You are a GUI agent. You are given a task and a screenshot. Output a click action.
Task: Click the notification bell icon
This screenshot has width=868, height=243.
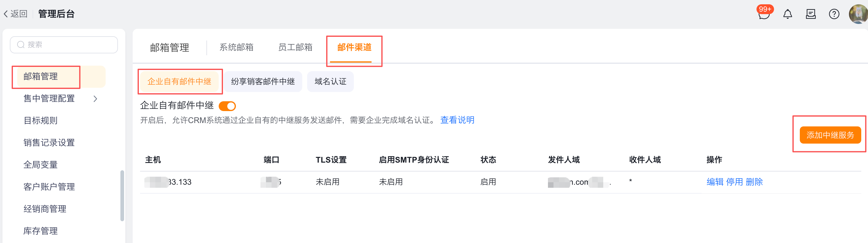tap(788, 14)
